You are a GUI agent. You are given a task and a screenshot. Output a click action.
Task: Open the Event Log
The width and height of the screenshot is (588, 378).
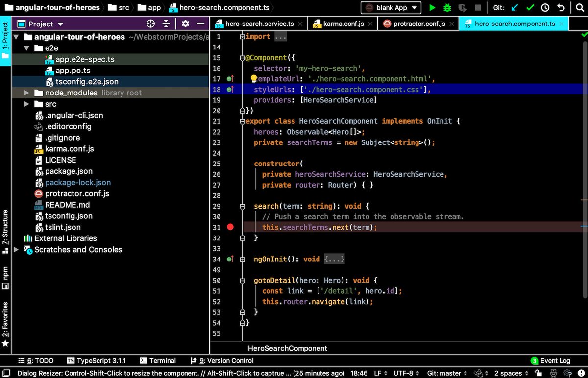point(551,361)
